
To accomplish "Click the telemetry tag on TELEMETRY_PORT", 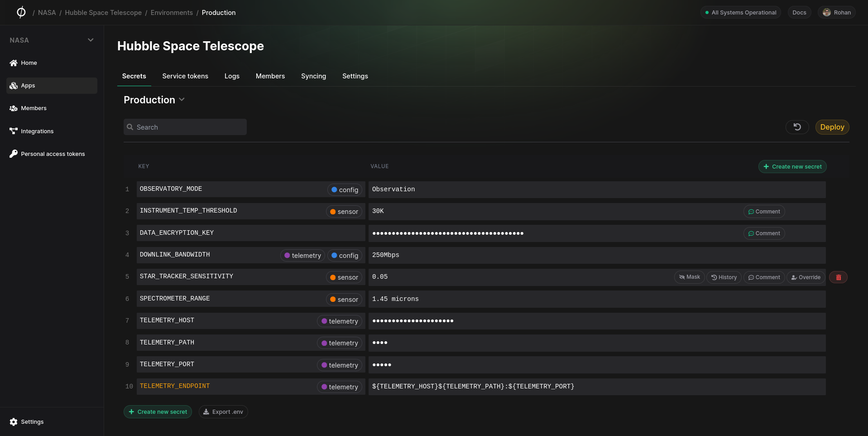I will tap(340, 365).
